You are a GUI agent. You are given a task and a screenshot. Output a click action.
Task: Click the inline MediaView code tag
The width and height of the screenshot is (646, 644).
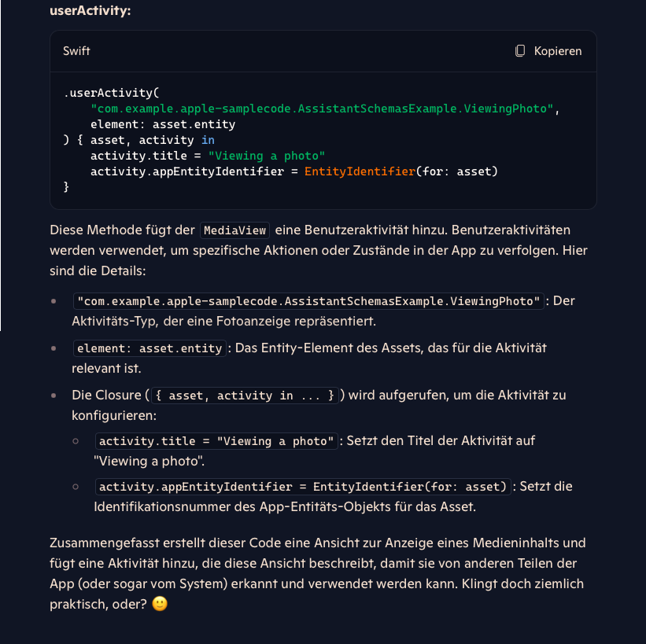pyautogui.click(x=235, y=230)
